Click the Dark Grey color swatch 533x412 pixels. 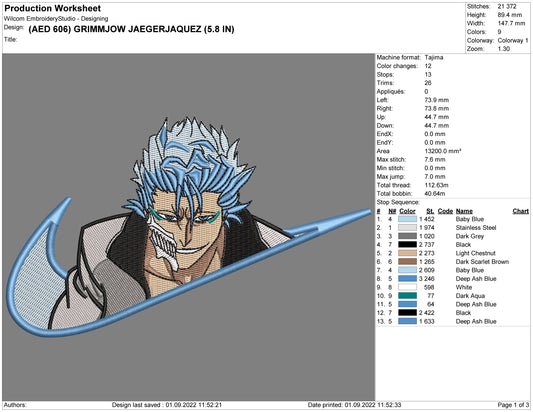pos(407,236)
